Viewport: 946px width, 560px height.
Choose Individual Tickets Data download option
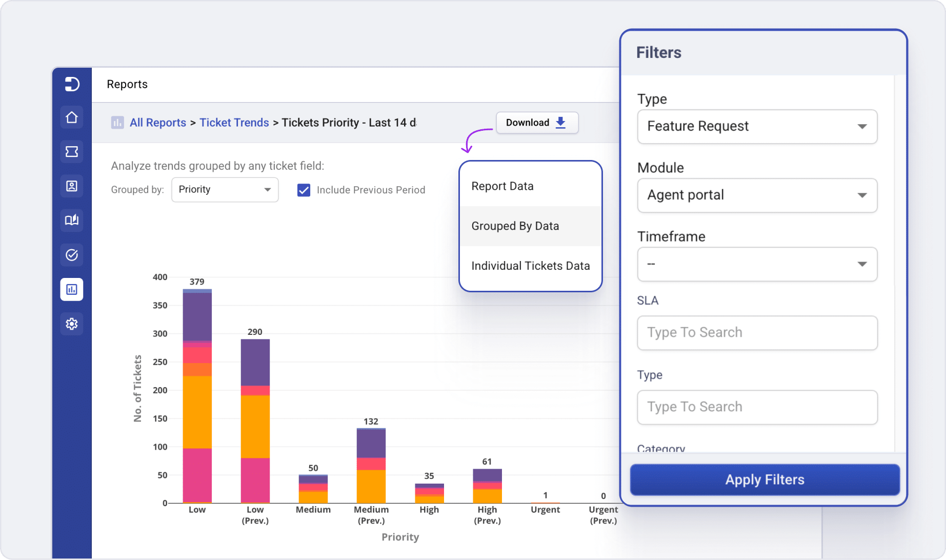coord(530,266)
